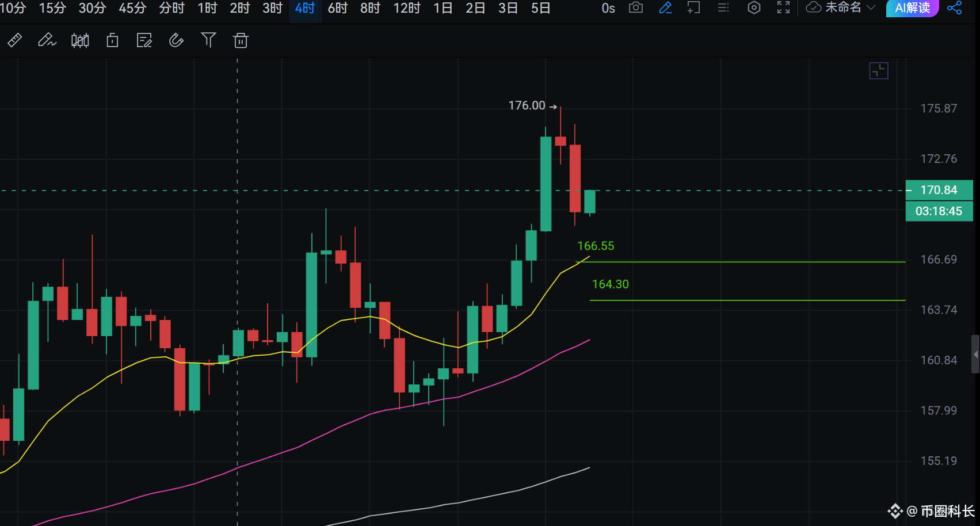980x526 pixels.
Task: Click price axis label 160.84
Action: point(939,360)
